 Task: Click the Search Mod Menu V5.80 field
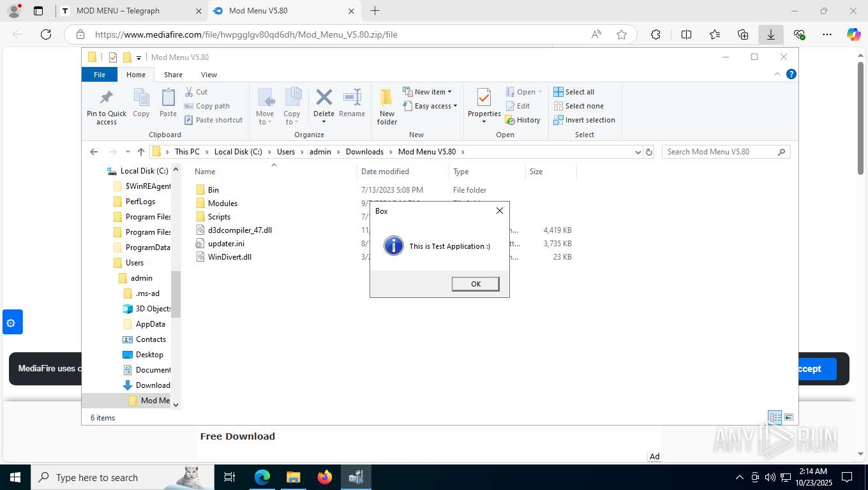tap(726, 152)
